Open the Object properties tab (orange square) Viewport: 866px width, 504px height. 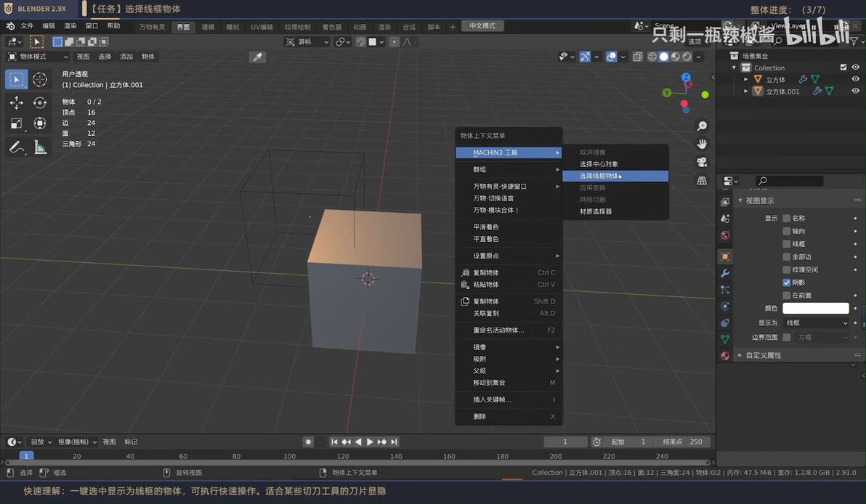(725, 256)
